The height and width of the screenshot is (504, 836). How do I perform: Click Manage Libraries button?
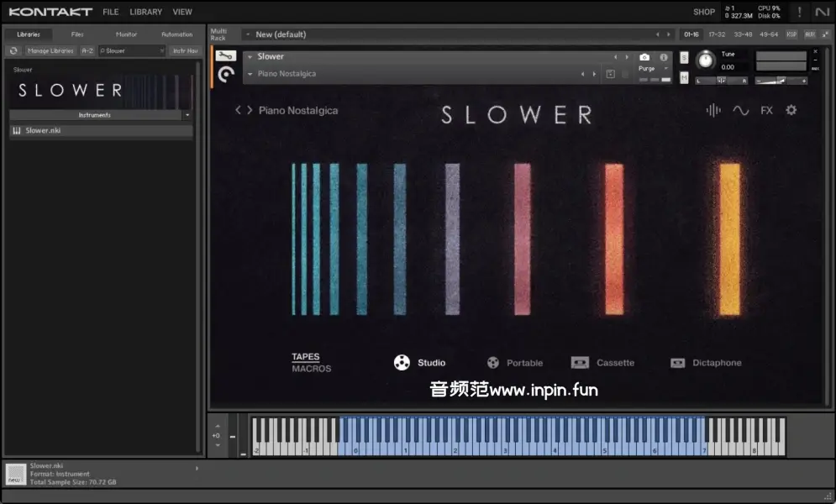[50, 50]
